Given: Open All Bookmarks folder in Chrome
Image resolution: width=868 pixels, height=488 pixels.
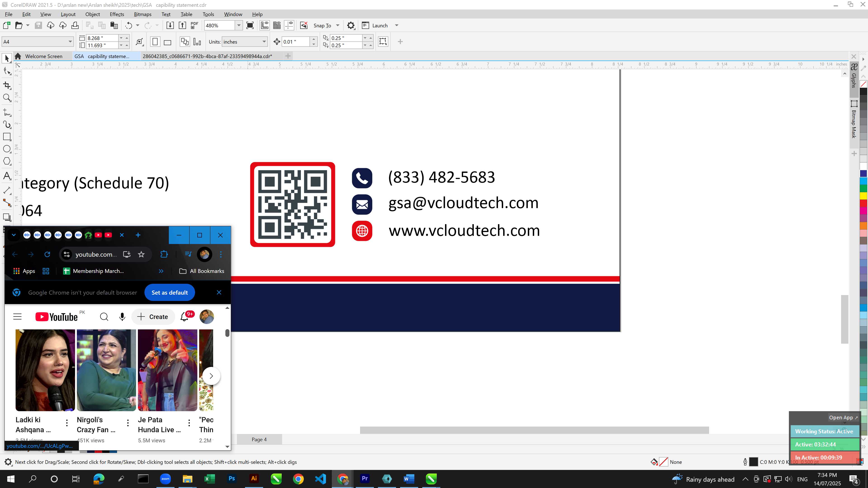Looking at the screenshot, I should (x=202, y=271).
